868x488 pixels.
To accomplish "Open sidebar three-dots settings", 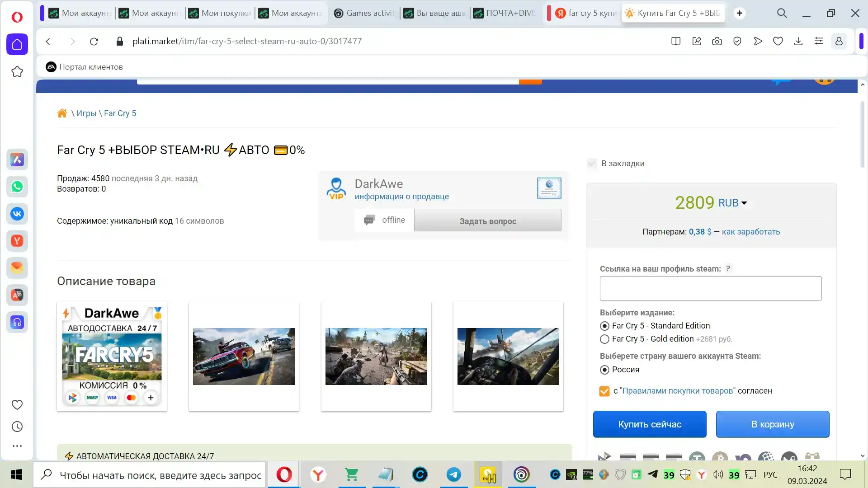I will coord(17,446).
